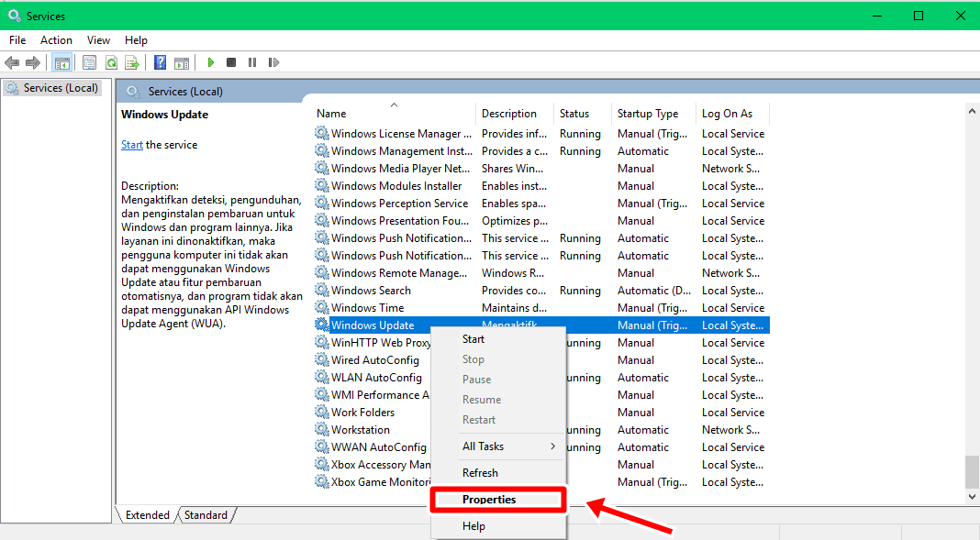This screenshot has width=980, height=540.
Task: Open the View menu
Action: coord(98,40)
